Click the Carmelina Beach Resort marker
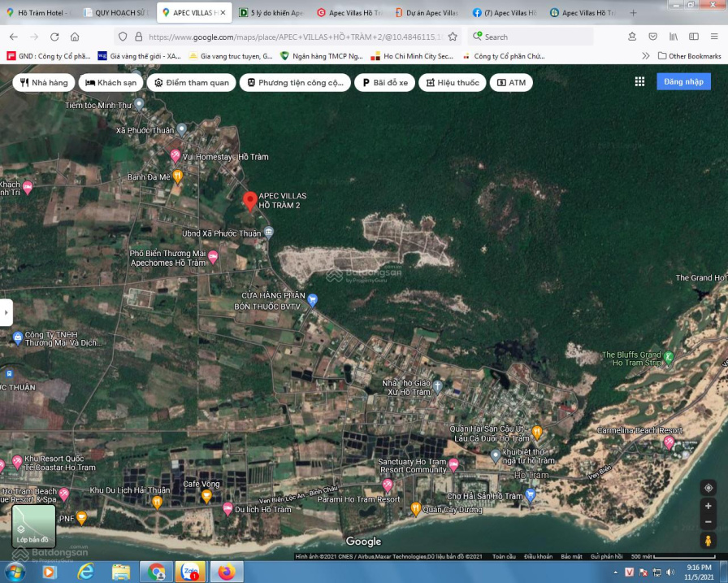The image size is (728, 583). [x=669, y=442]
